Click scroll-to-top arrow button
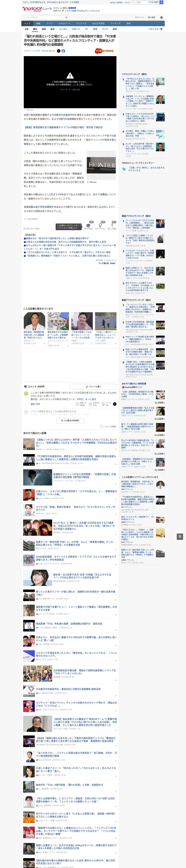The width and height of the screenshot is (186, 868). tap(180, 537)
